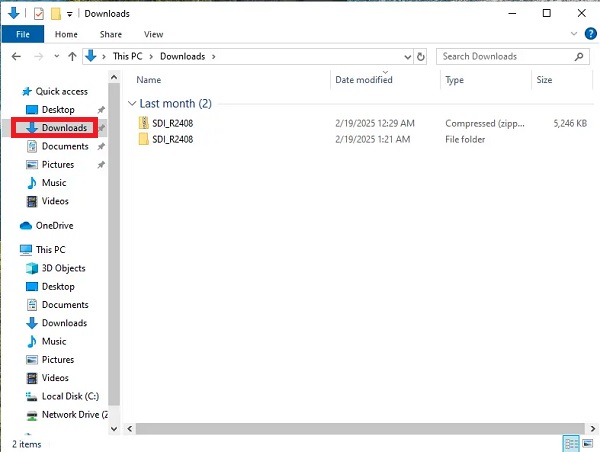Open Downloads under Quick access
Image resolution: width=600 pixels, height=452 pixels.
(64, 128)
